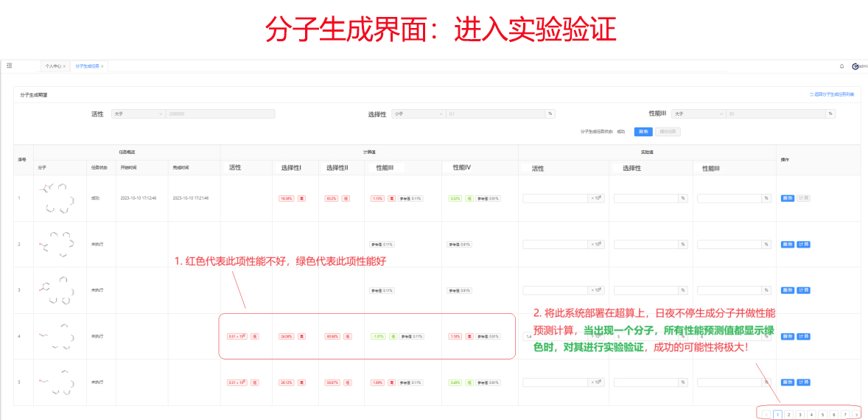The width and height of the screenshot is (868, 420).
Task: Open the 选择性 comparison dropdown showing 小于
Action: (x=419, y=114)
